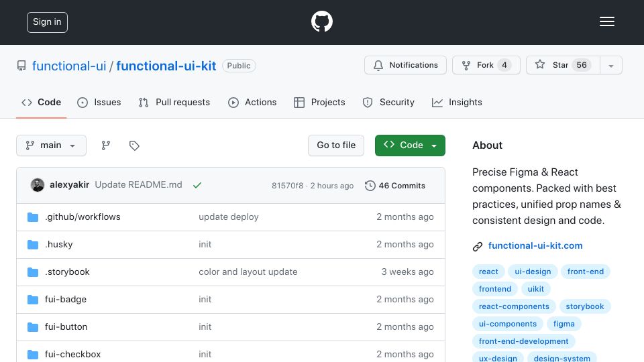Click the commit history clock icon

(x=370, y=186)
